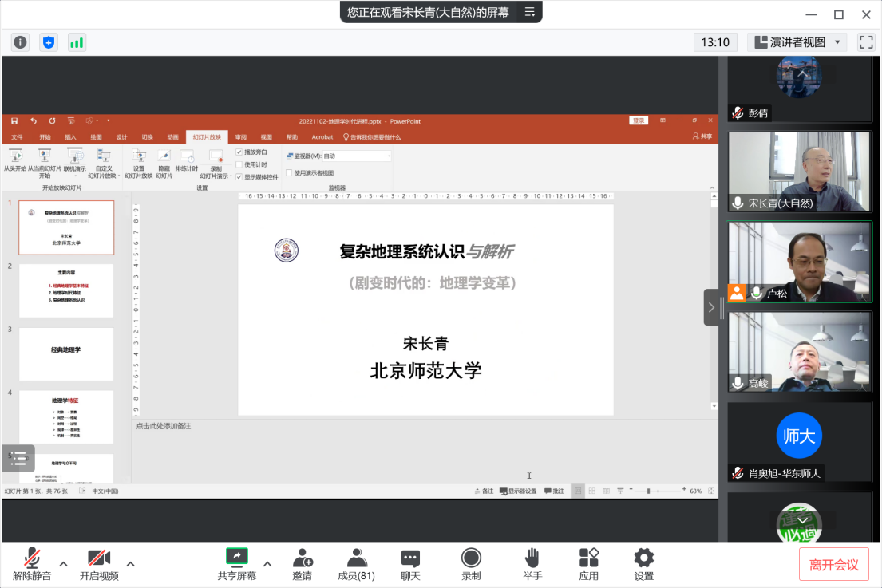Click PowerPoint undo arrow

[34, 120]
